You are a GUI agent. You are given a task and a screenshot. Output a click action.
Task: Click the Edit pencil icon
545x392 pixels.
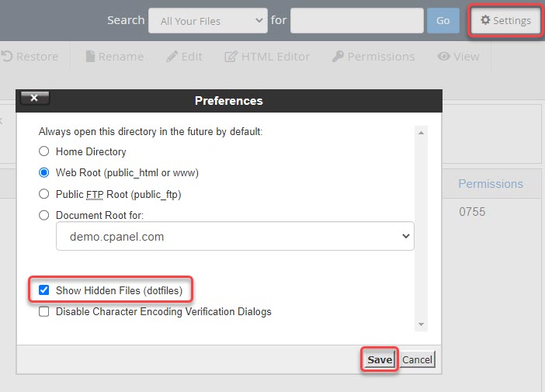point(172,57)
